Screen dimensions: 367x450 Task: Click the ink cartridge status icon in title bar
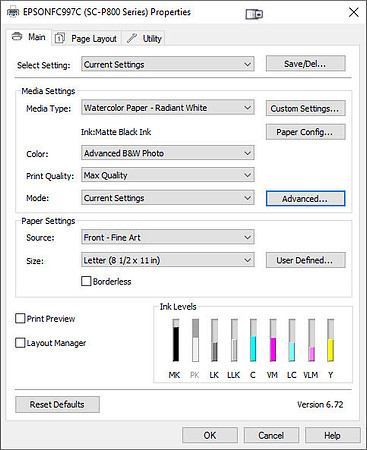(254, 14)
